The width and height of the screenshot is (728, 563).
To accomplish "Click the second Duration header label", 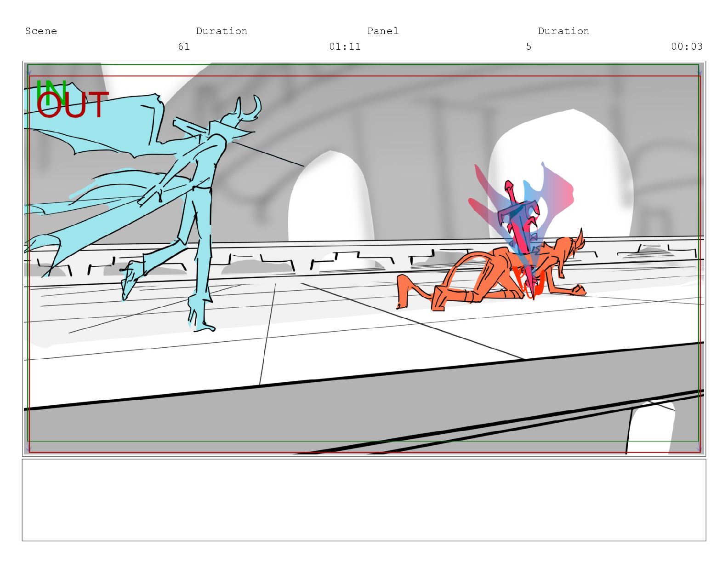I will (x=563, y=31).
